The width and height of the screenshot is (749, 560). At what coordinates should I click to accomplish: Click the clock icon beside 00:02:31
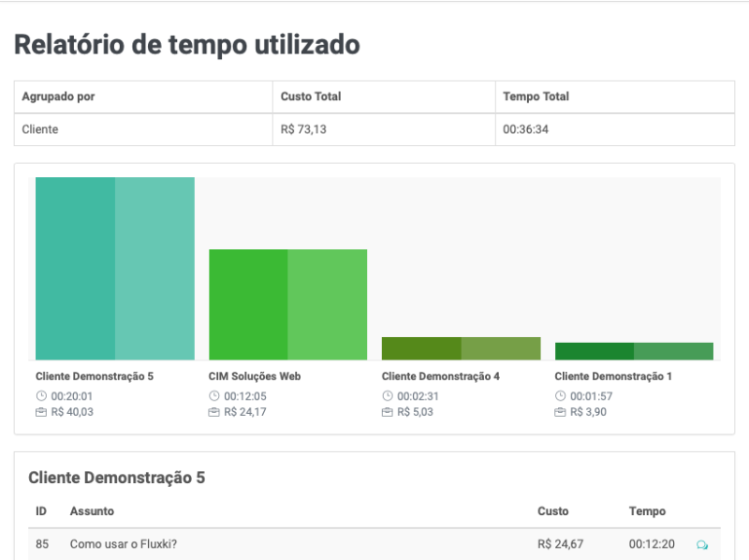pyautogui.click(x=388, y=395)
